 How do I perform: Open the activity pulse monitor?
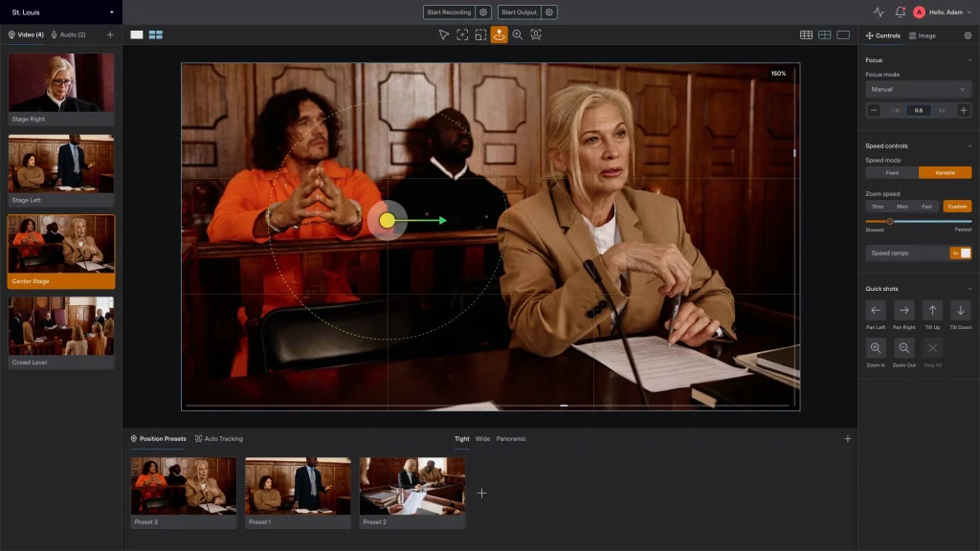tap(879, 11)
